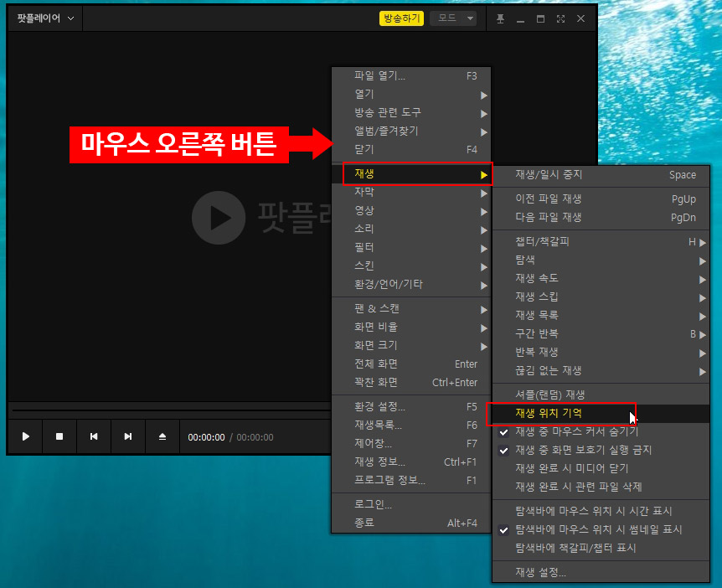
Task: Expand the 필터 submenu
Action: [411, 247]
